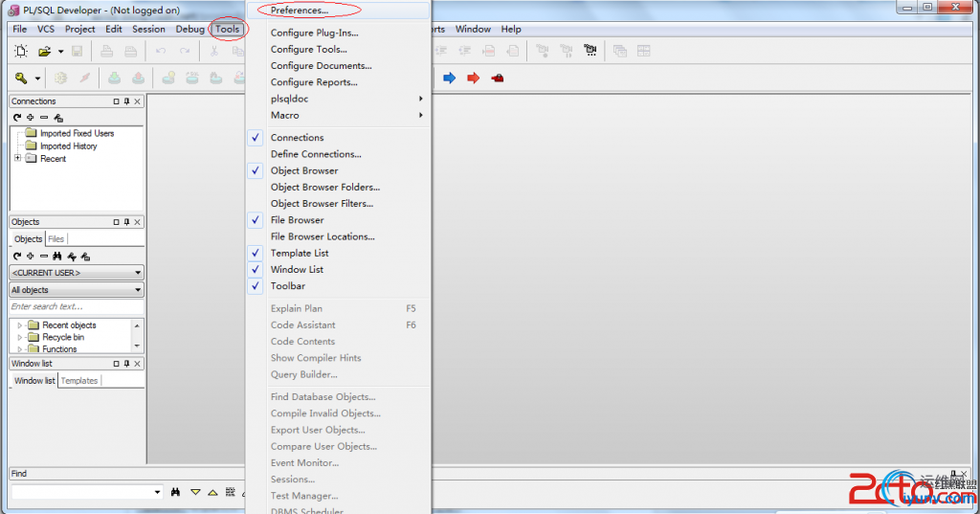980x514 pixels.
Task: Click the Objects tree scroll up arrow
Action: pyautogui.click(x=137, y=325)
